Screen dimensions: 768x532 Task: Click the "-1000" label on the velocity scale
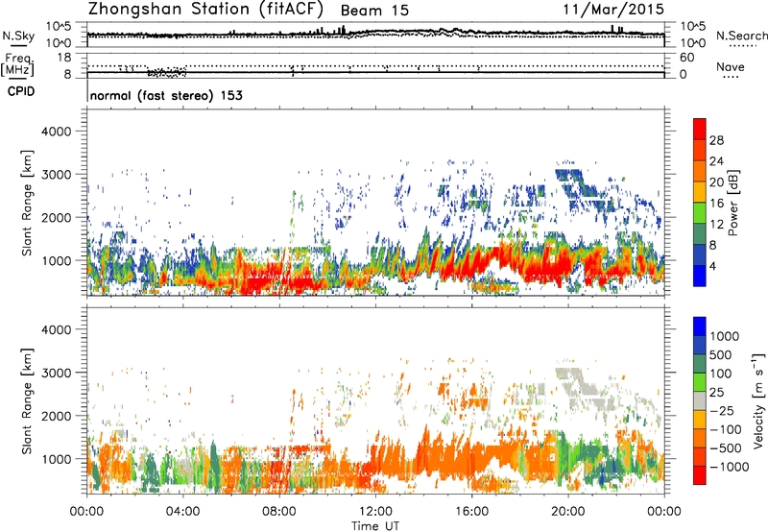pos(729,467)
